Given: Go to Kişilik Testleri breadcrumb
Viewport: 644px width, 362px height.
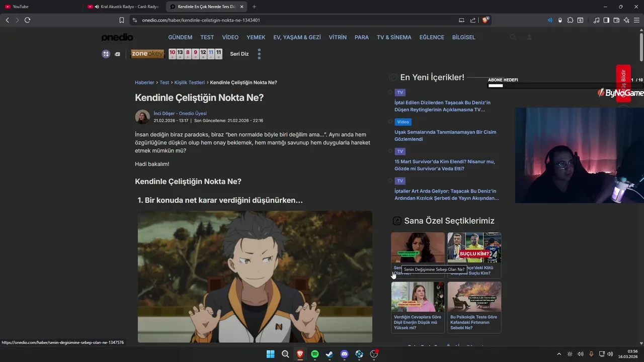Looking at the screenshot, I should coord(189,82).
